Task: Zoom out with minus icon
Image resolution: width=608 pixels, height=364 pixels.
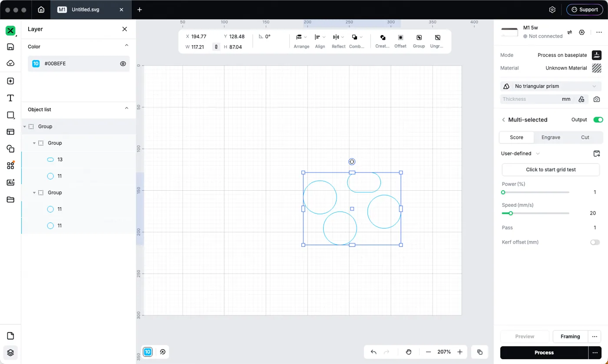Action: pos(428,352)
